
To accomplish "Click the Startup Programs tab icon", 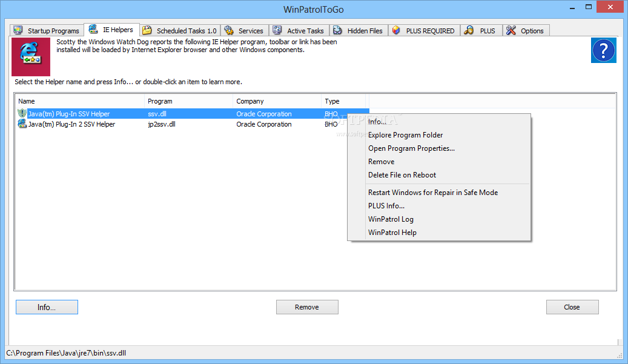I will (18, 30).
